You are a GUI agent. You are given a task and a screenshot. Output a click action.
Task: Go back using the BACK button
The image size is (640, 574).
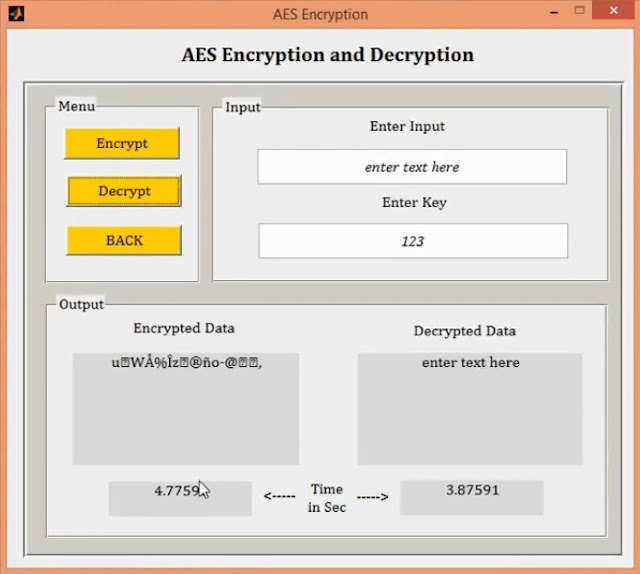point(124,240)
